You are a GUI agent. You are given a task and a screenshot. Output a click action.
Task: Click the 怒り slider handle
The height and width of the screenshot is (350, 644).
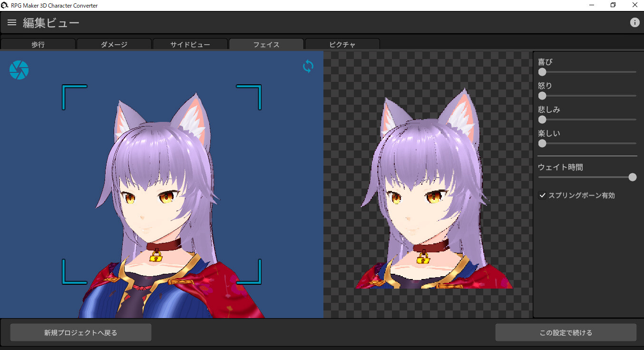(542, 96)
